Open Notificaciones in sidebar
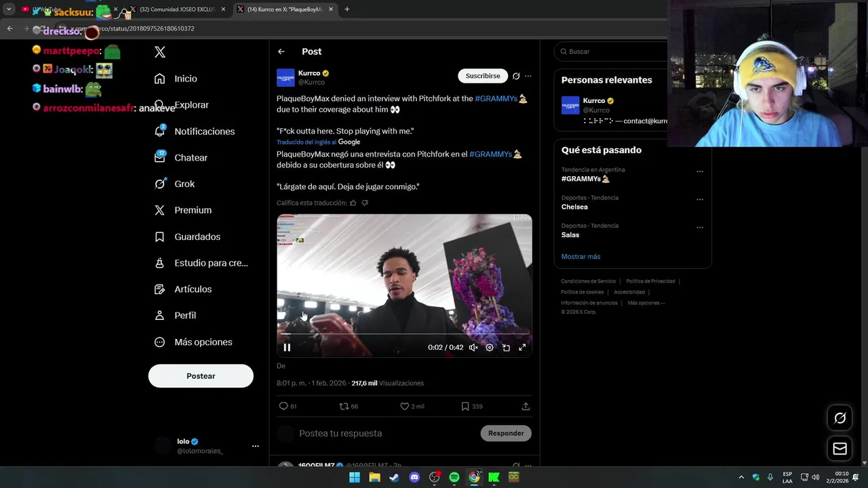868x488 pixels. [194, 131]
